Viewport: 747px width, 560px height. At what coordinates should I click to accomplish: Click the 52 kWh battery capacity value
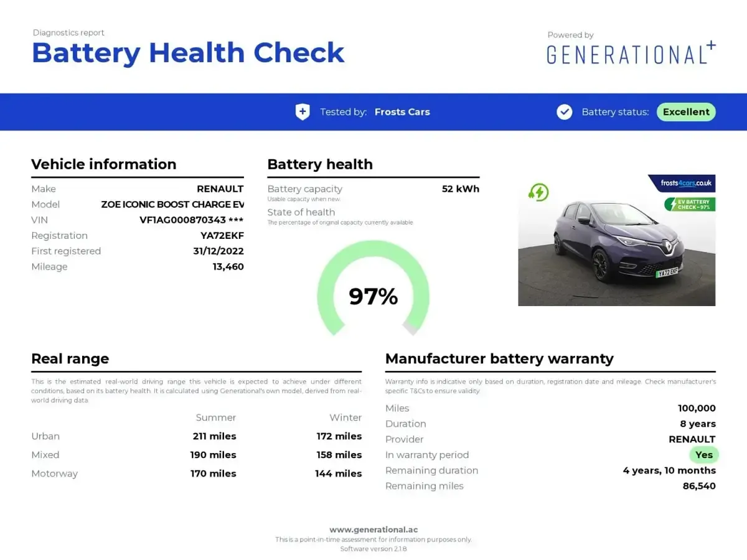tap(461, 189)
